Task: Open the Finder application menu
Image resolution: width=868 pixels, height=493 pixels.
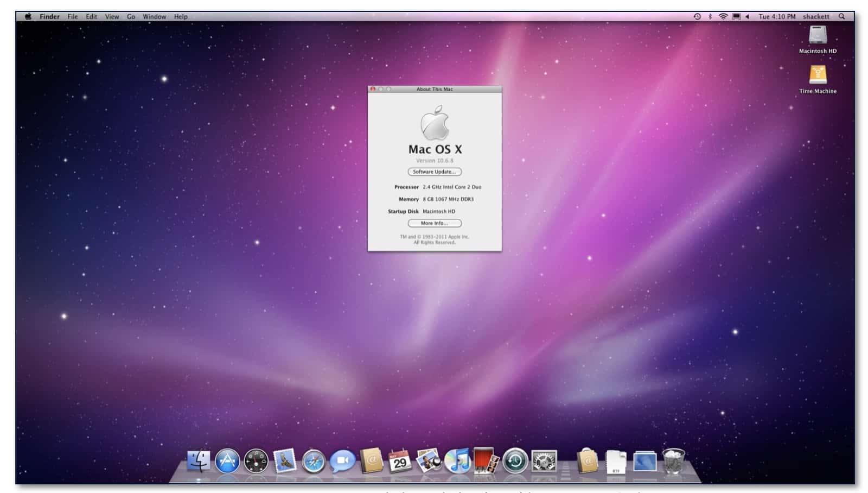Action: [x=49, y=16]
